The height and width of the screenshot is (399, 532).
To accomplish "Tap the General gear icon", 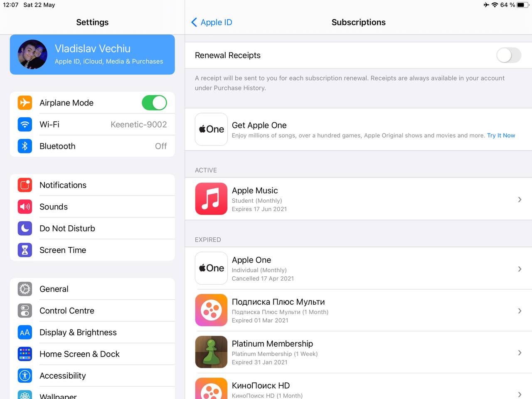I will point(25,289).
